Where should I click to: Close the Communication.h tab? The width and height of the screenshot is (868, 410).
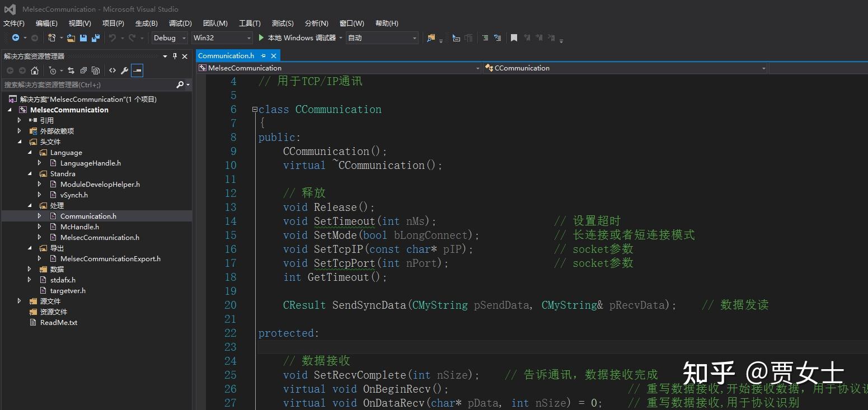pos(273,55)
